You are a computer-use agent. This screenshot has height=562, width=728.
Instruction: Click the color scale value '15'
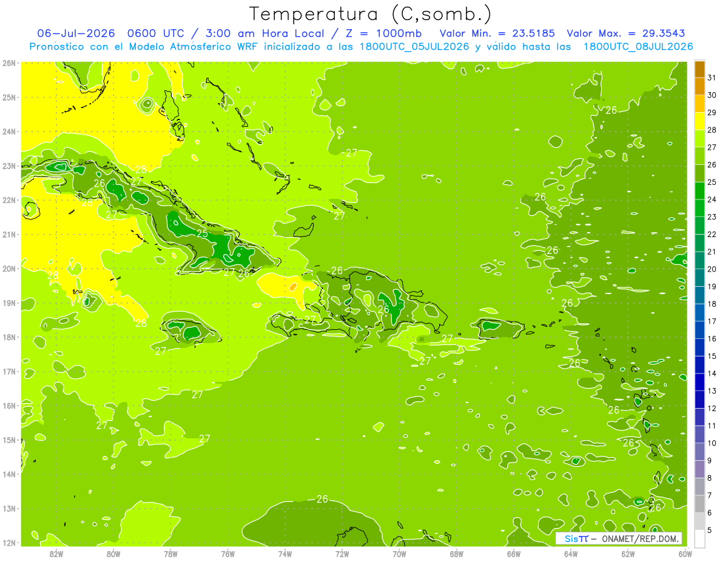[712, 356]
